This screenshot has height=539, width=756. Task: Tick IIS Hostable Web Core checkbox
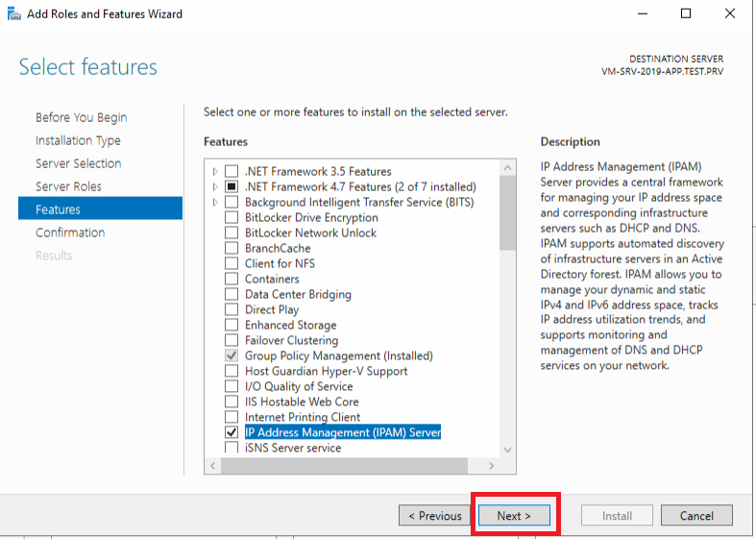pos(232,402)
